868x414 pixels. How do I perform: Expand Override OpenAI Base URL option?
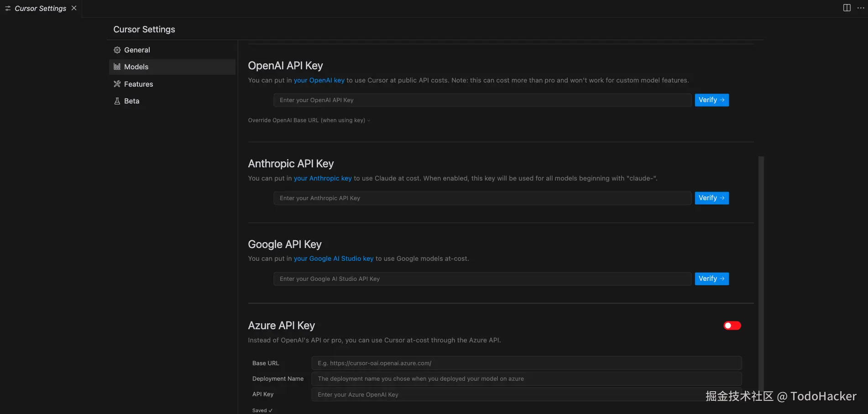pyautogui.click(x=309, y=120)
